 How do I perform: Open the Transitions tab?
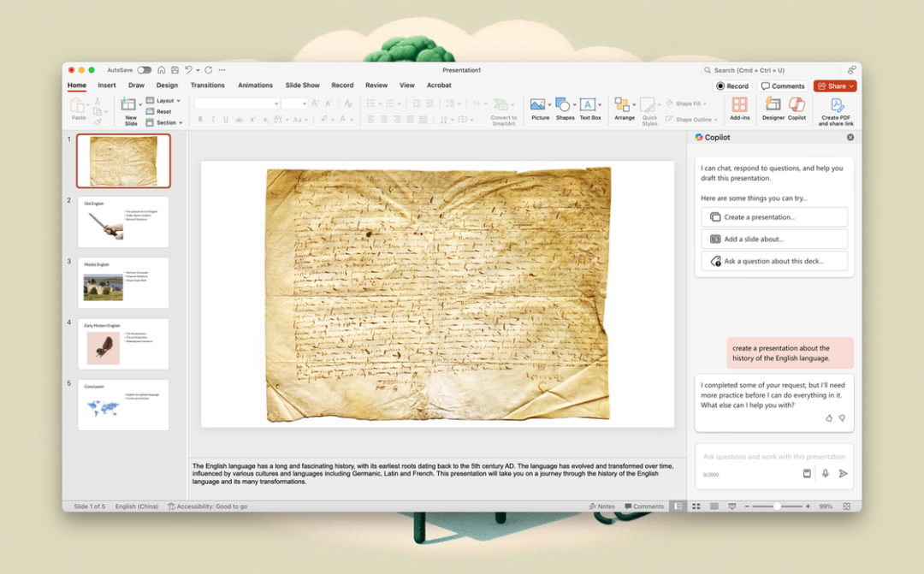point(207,85)
